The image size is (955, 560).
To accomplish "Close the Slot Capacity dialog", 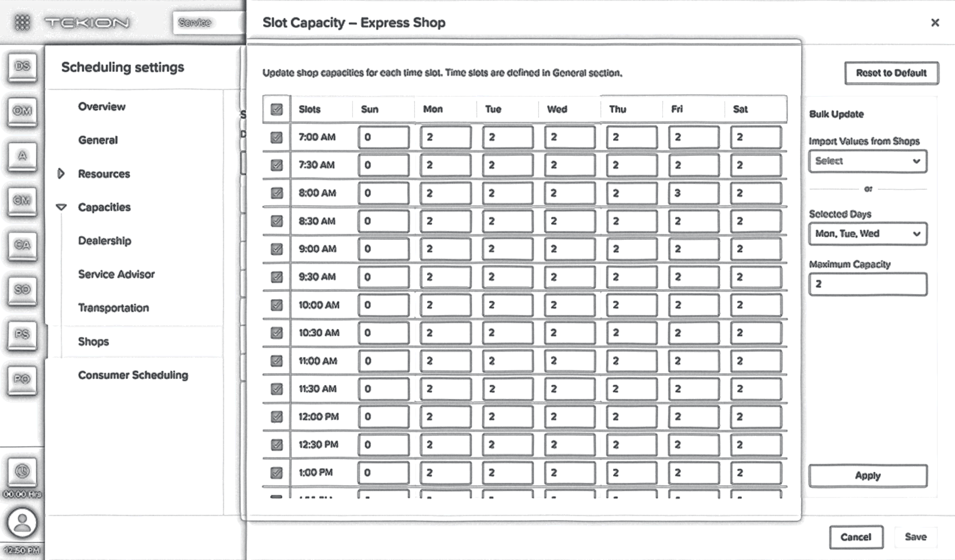I will pos(935,22).
